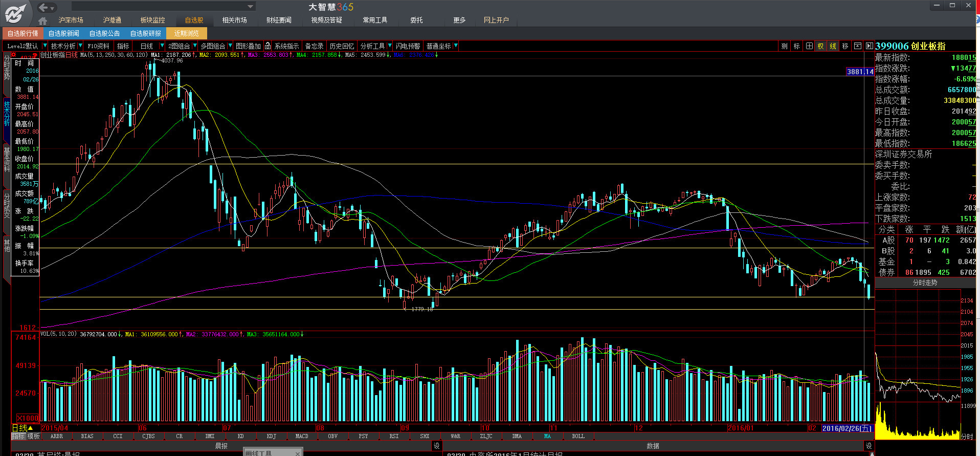Image resolution: width=980 pixels, height=456 pixels.
Task: Click the 移 move tool icon
Action: click(845, 46)
